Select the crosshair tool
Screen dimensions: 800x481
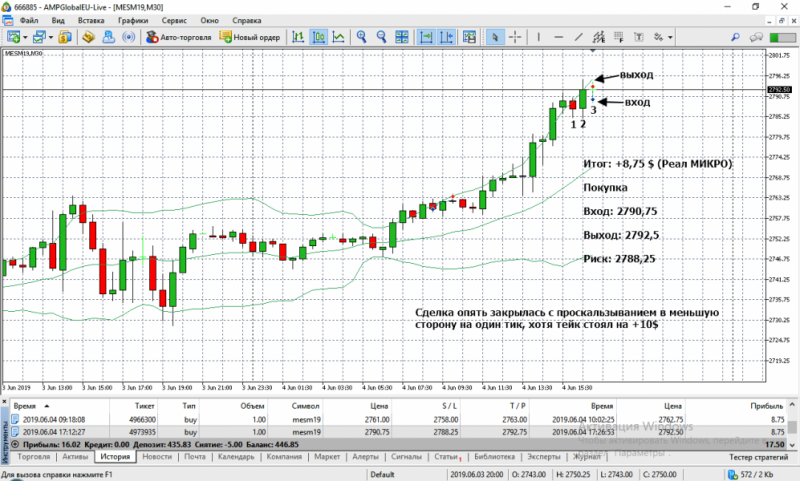point(515,37)
